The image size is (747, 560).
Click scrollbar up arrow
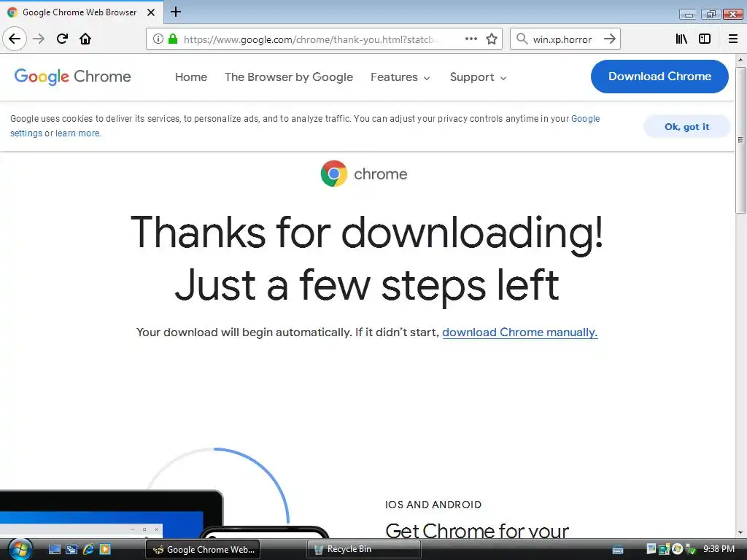coord(740,60)
